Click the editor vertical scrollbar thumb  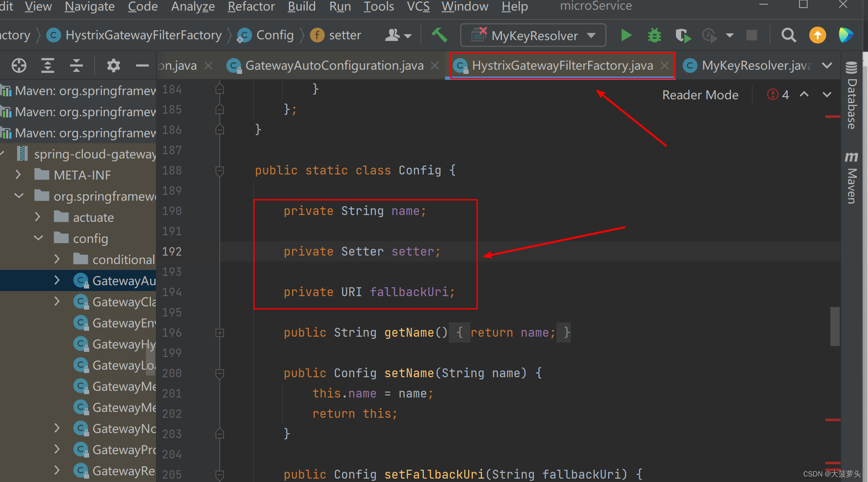(835, 326)
